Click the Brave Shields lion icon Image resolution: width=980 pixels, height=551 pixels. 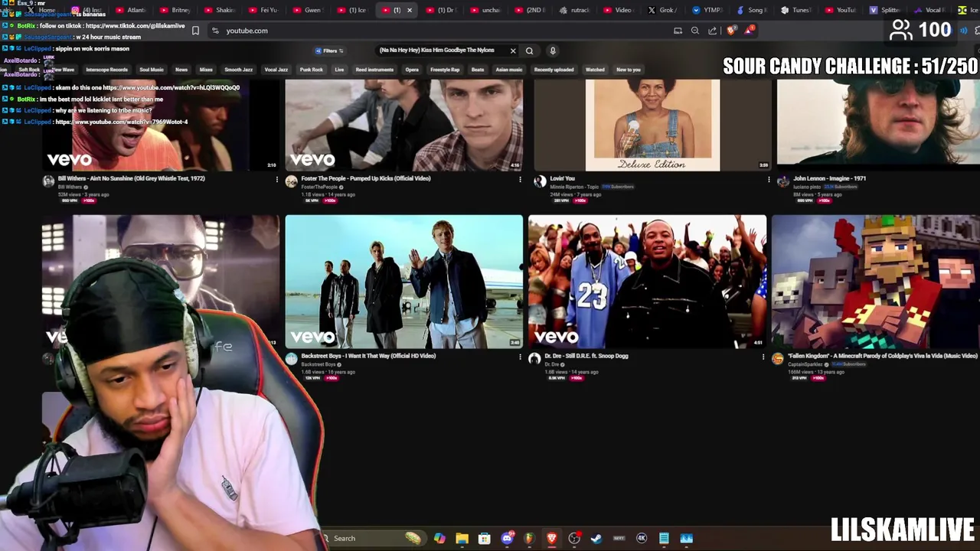pos(731,31)
